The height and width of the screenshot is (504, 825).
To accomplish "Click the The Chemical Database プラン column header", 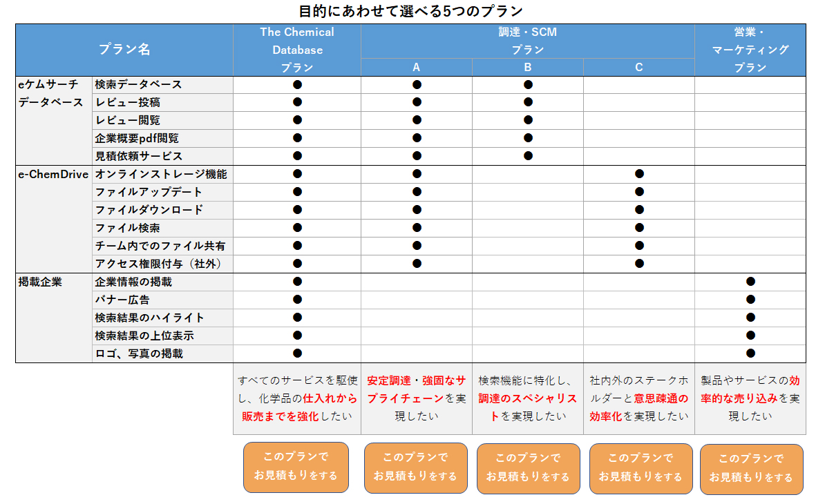I will pyautogui.click(x=297, y=50).
